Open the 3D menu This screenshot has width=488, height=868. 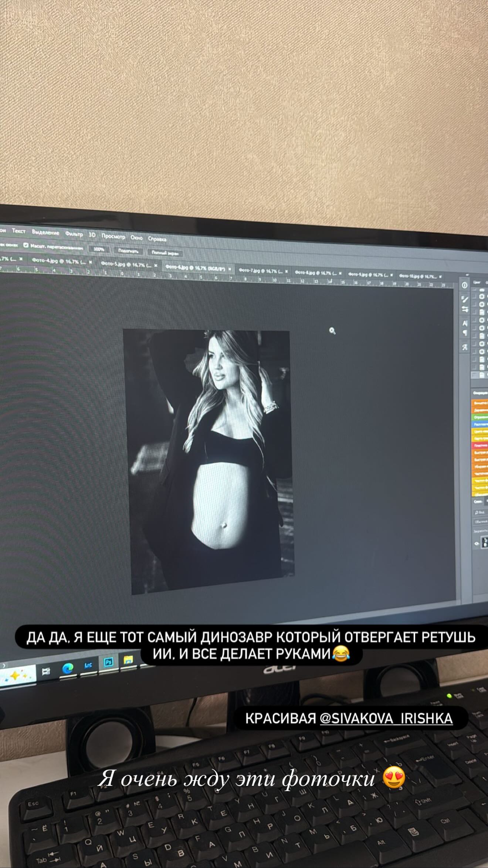92,235
